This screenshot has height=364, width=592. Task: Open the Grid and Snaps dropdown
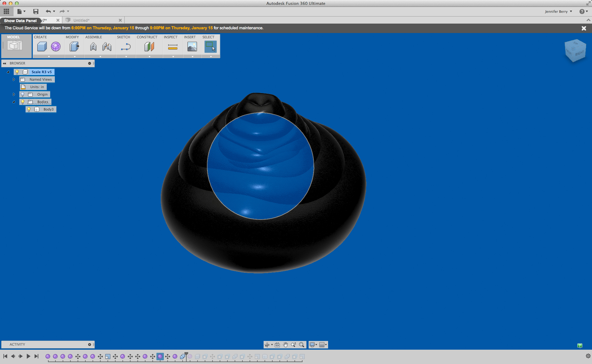(323, 345)
